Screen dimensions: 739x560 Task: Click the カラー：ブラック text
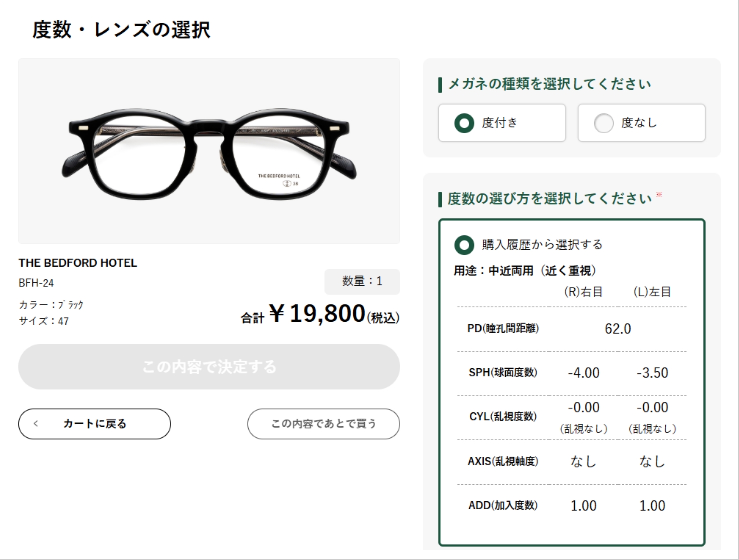click(51, 305)
